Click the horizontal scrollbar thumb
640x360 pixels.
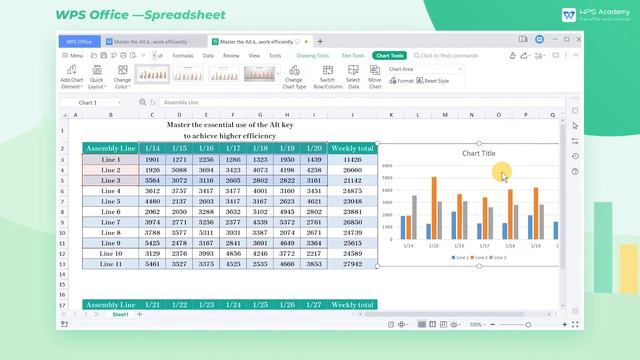point(444,314)
